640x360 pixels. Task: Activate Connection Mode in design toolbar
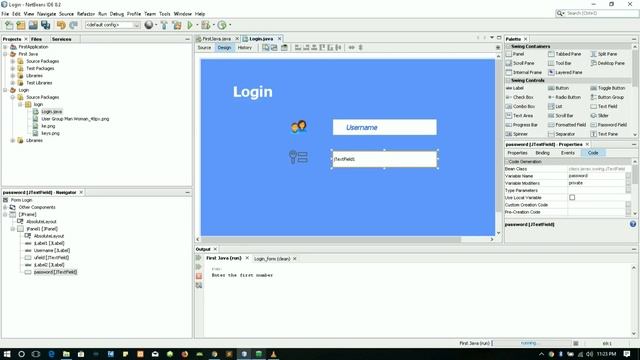pyautogui.click(x=274, y=48)
